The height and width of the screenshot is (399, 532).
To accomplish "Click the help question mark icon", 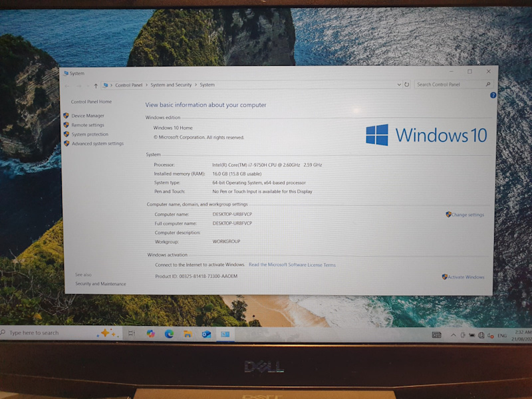I will [x=493, y=95].
